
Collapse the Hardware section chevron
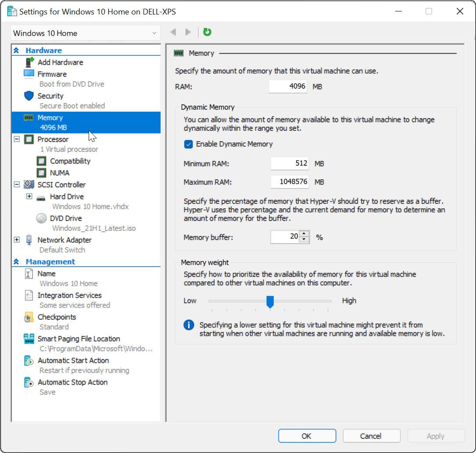16,50
